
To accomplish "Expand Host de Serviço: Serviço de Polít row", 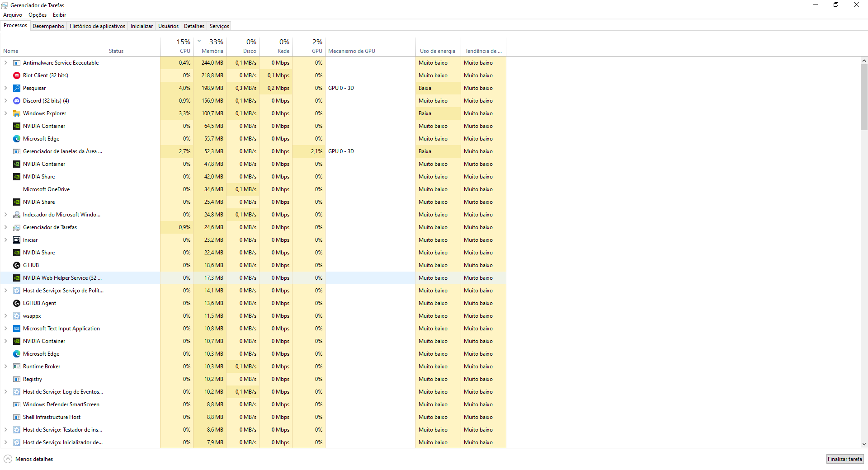I will point(5,291).
